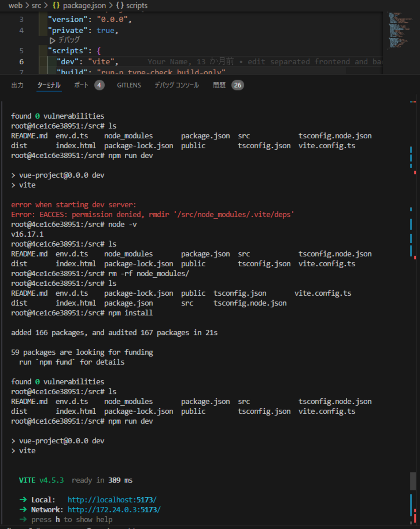This screenshot has width=420, height=529.
Task: Click the ports count badge showing 4
Action: [99, 85]
